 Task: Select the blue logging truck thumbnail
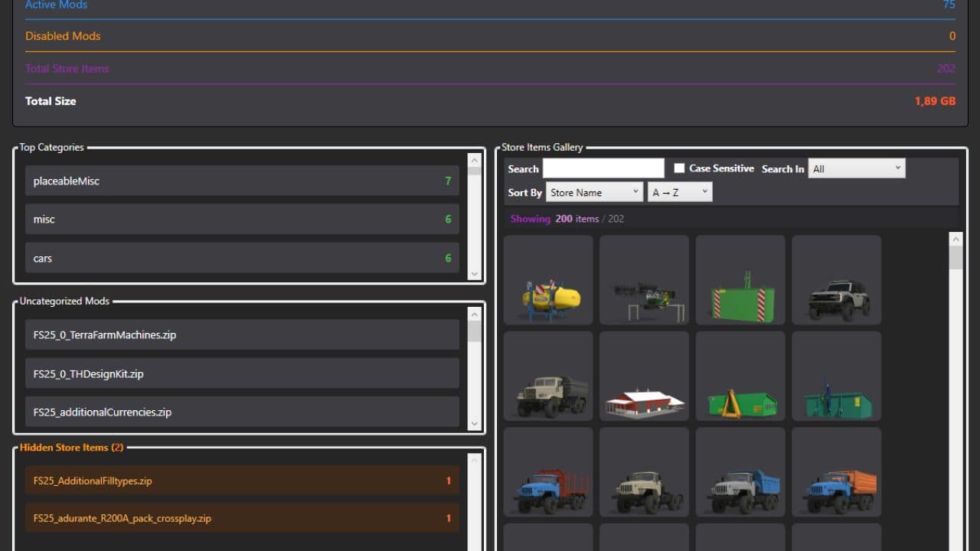(x=548, y=472)
